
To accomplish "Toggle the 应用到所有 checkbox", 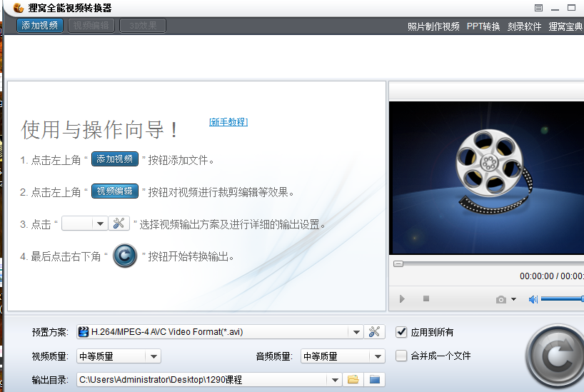I will [x=401, y=332].
